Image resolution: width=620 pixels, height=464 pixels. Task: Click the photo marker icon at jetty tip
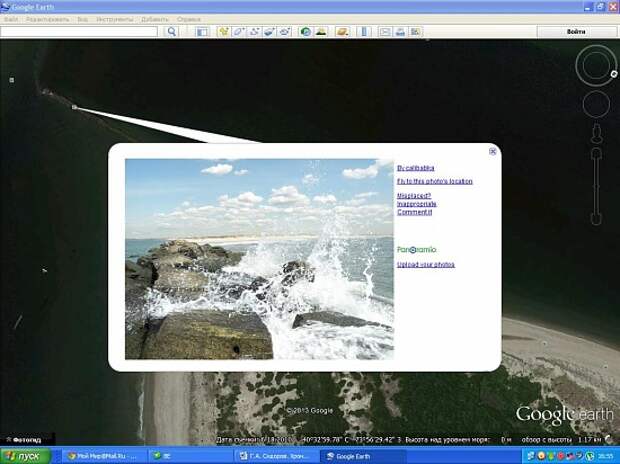click(74, 107)
